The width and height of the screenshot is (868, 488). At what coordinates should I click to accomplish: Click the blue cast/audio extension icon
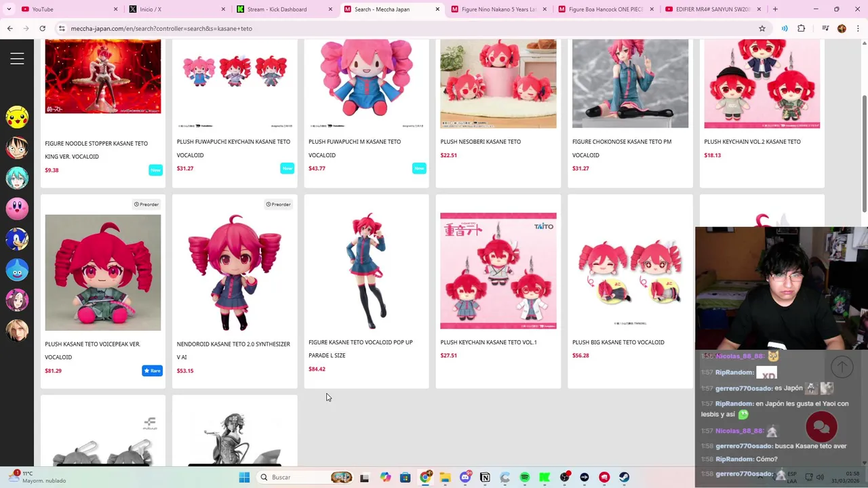click(785, 28)
